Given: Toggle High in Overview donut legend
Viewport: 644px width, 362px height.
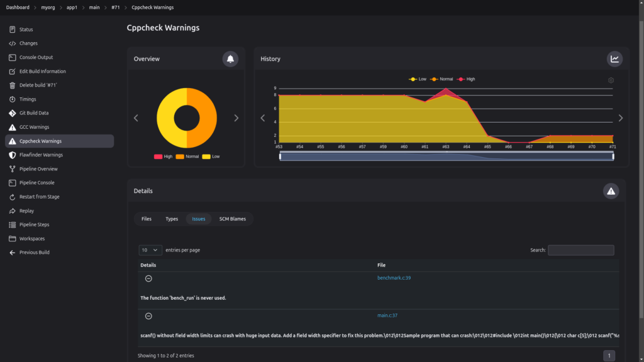Looking at the screenshot, I should 163,156.
